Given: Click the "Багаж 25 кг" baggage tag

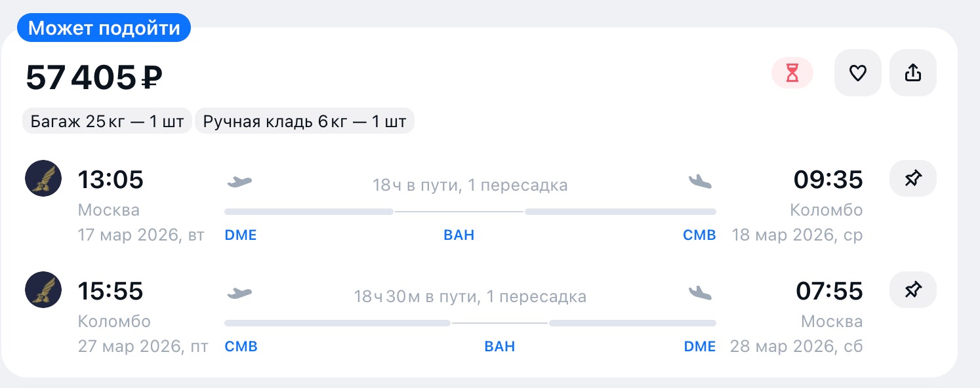Looking at the screenshot, I should click(108, 121).
